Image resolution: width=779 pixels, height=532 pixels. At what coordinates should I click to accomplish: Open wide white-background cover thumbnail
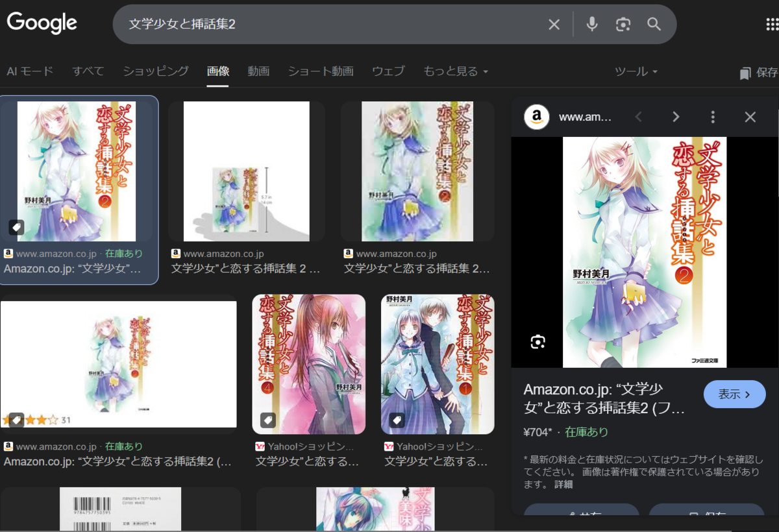tap(119, 365)
